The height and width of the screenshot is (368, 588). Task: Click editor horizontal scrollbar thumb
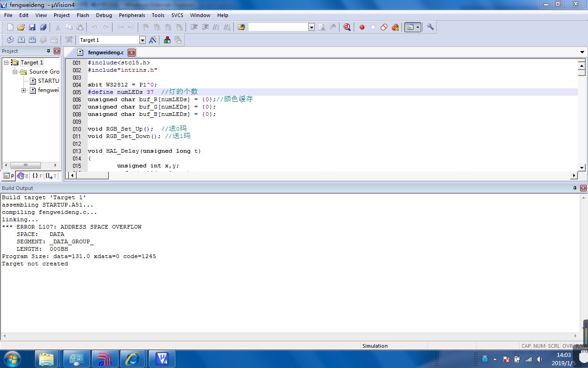92,176
